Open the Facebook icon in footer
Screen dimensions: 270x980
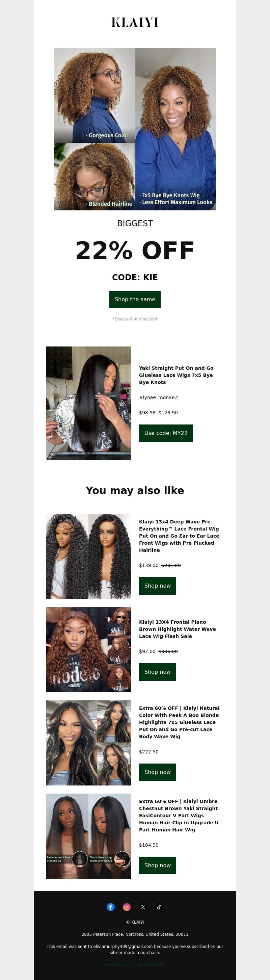[111, 907]
